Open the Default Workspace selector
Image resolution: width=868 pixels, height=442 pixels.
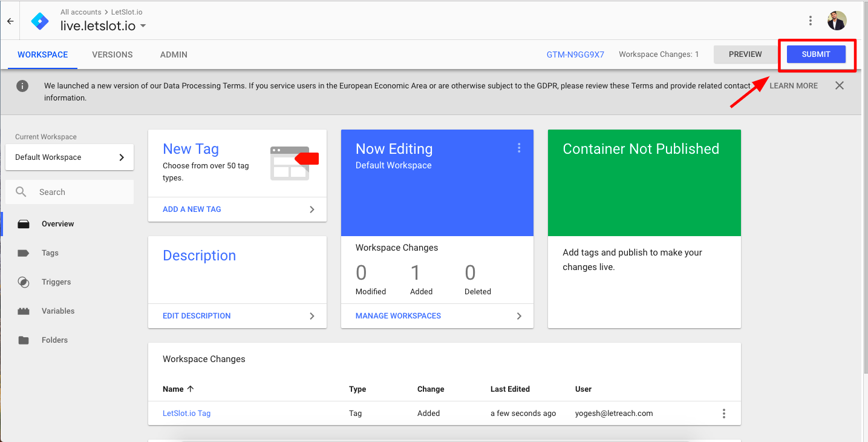tap(70, 157)
